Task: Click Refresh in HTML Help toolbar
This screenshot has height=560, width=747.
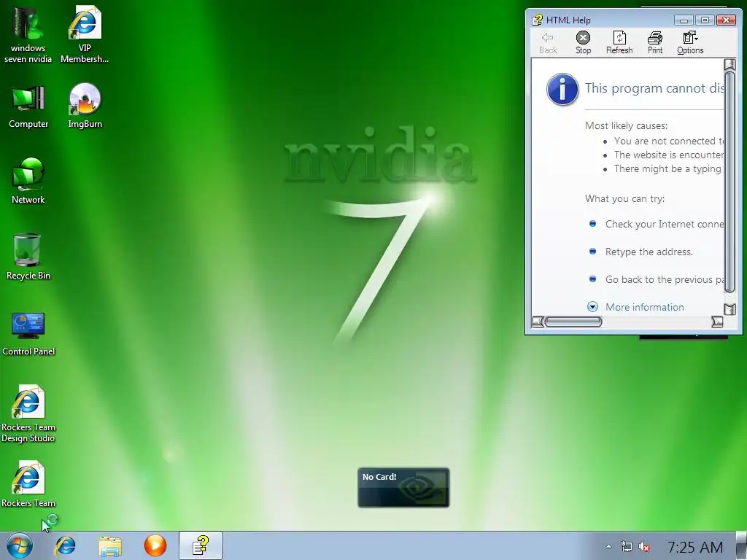Action: 619,43
